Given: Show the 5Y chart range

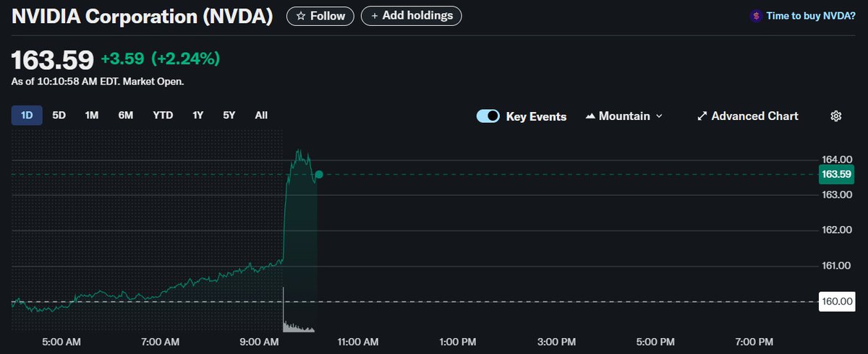Looking at the screenshot, I should click(229, 116).
